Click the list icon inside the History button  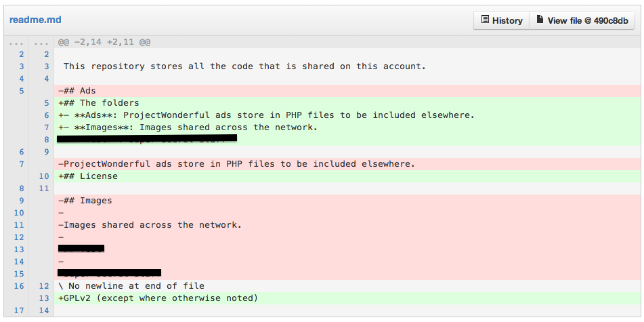pyautogui.click(x=485, y=20)
